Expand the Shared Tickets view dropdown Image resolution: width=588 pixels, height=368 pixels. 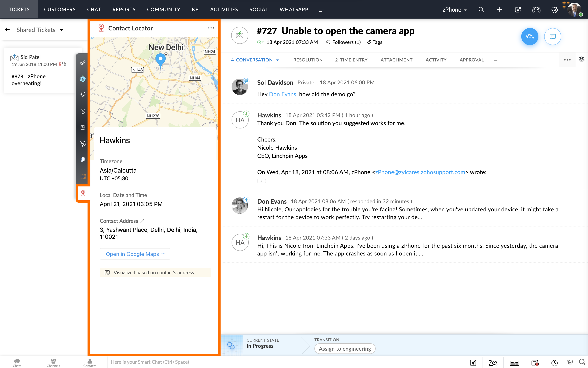62,30
